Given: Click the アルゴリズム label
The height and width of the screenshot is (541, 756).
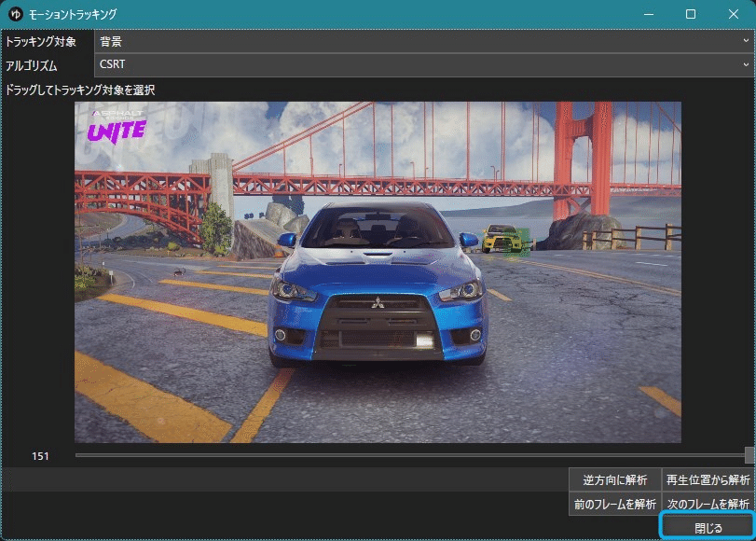Looking at the screenshot, I should tap(32, 65).
